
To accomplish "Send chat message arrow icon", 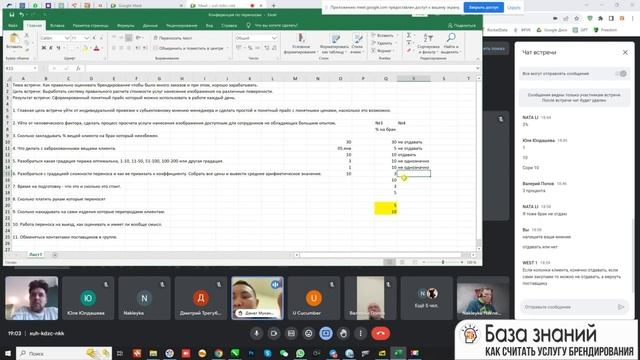I will tap(621, 307).
